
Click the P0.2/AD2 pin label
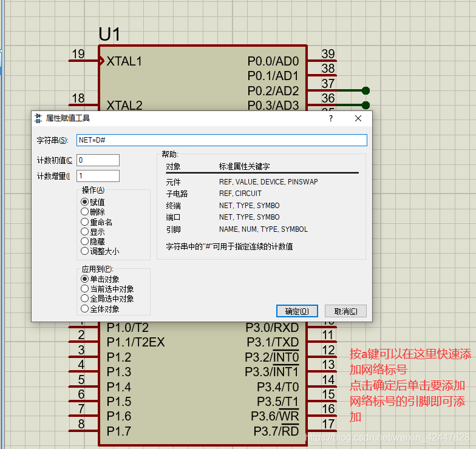pos(273,91)
